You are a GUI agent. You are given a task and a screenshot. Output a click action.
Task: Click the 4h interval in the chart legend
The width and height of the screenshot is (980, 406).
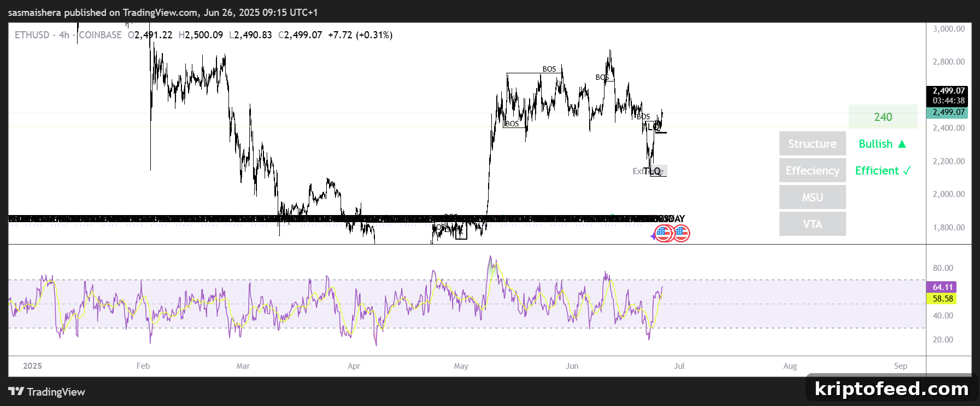point(64,35)
